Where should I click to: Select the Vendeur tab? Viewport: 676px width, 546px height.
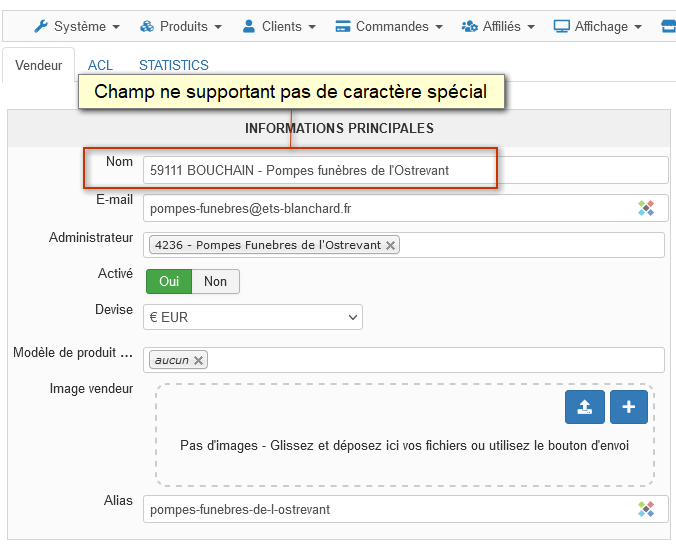(x=39, y=65)
